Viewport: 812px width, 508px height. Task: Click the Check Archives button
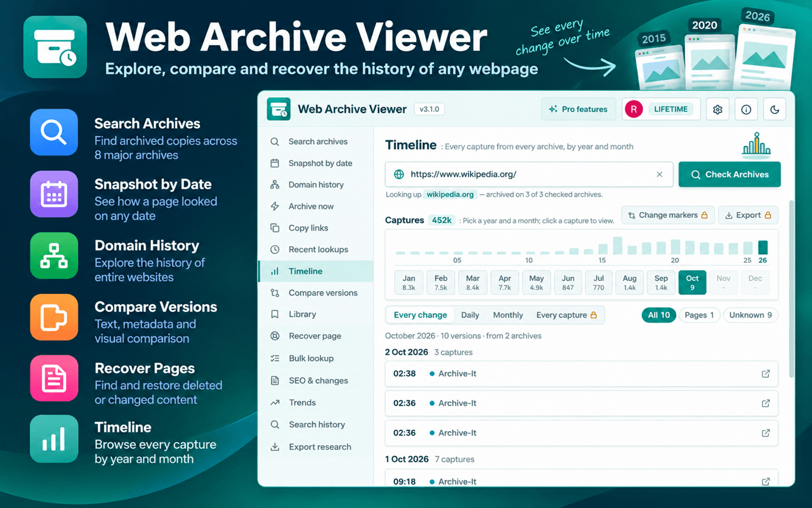pos(730,174)
